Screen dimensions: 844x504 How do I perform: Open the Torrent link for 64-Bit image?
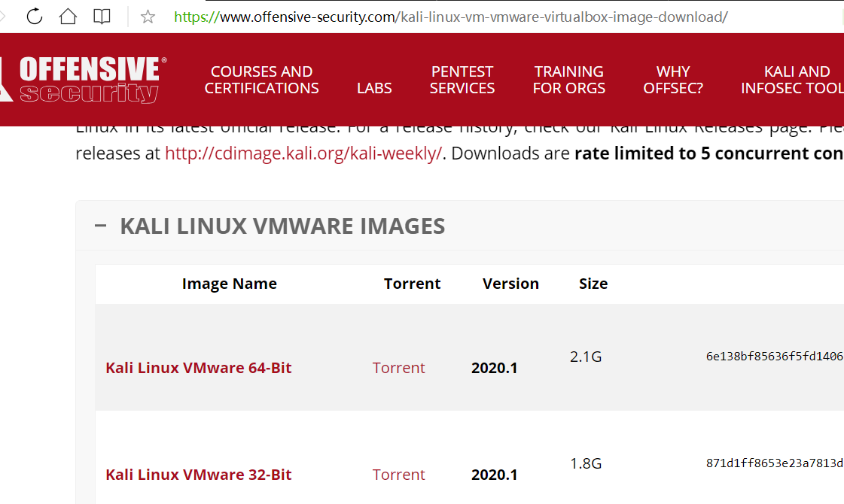[x=398, y=368]
